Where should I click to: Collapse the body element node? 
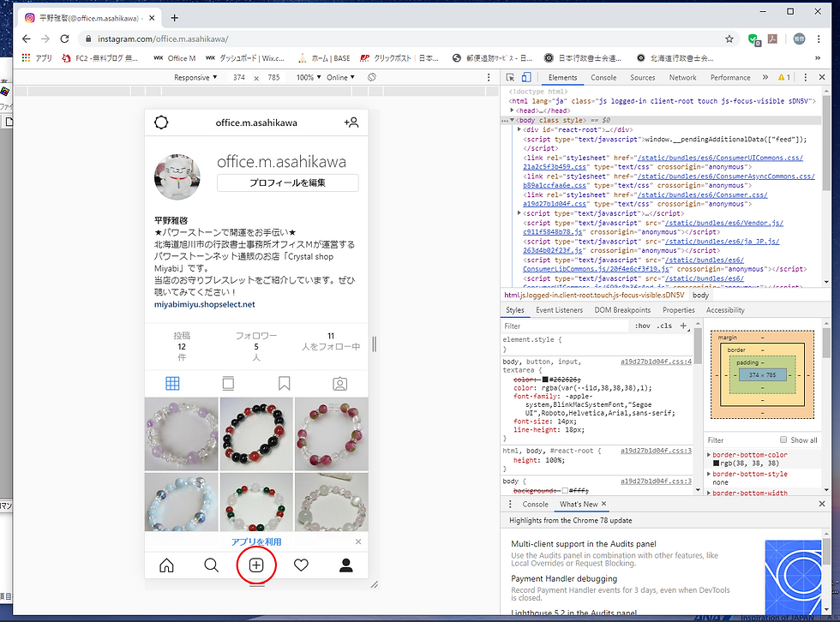tap(513, 120)
